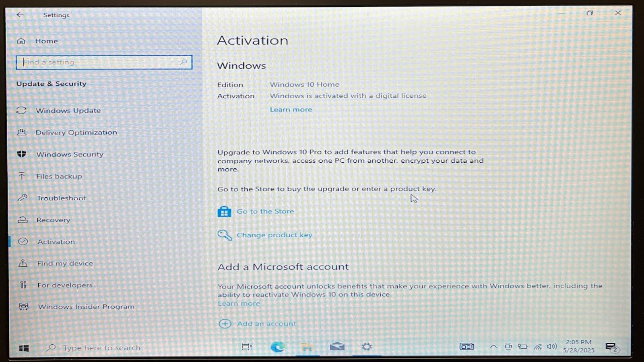
Task: Click the magnifier icon in search box
Action: pos(184,62)
